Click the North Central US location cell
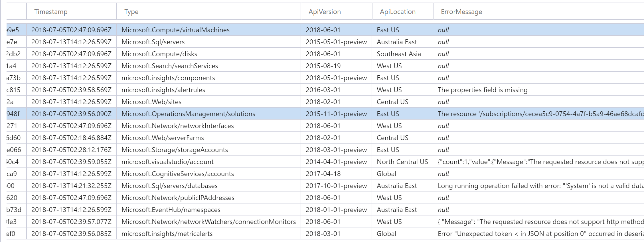 point(402,162)
